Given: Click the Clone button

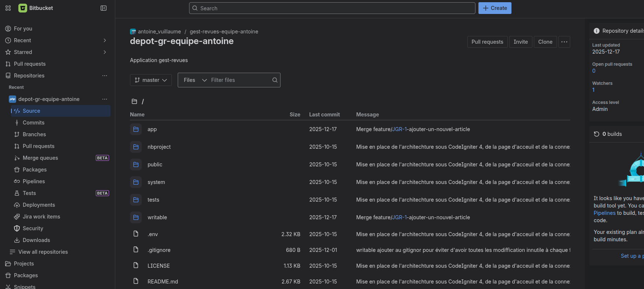Looking at the screenshot, I should (545, 42).
